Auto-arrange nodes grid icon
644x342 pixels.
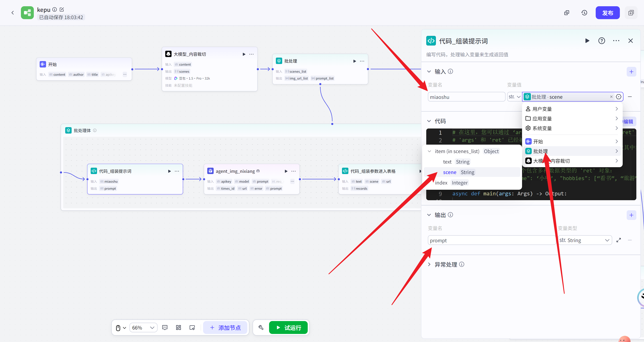coord(179,328)
